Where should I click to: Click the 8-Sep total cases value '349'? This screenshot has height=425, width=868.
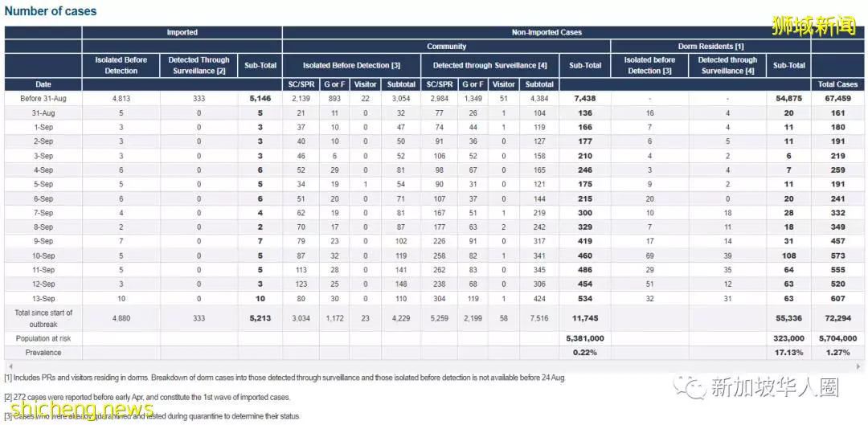click(837, 227)
